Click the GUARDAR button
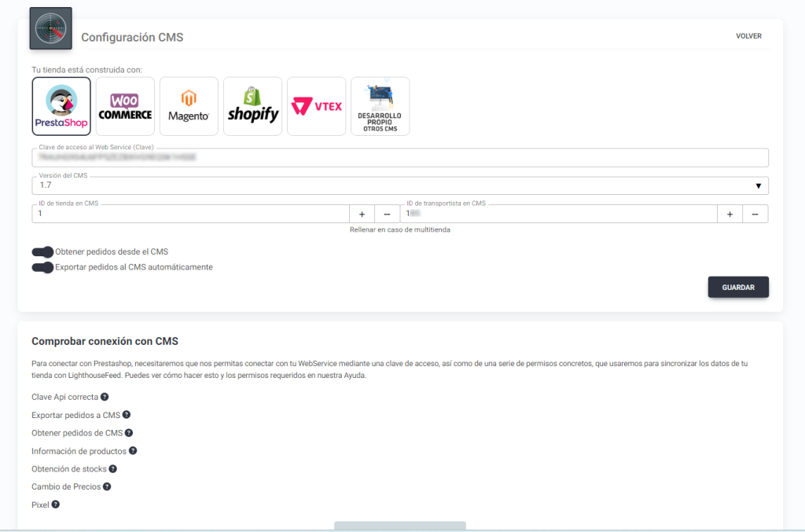 [738, 288]
